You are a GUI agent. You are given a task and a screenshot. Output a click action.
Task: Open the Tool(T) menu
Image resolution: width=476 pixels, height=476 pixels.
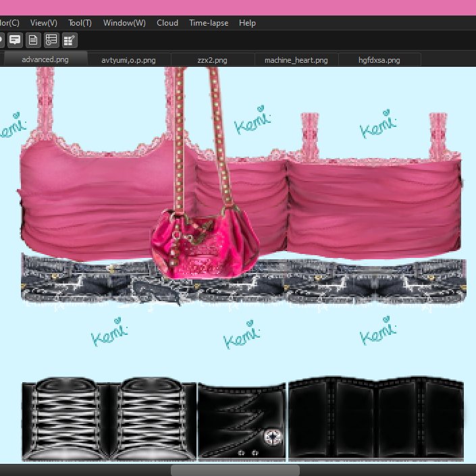pyautogui.click(x=80, y=23)
